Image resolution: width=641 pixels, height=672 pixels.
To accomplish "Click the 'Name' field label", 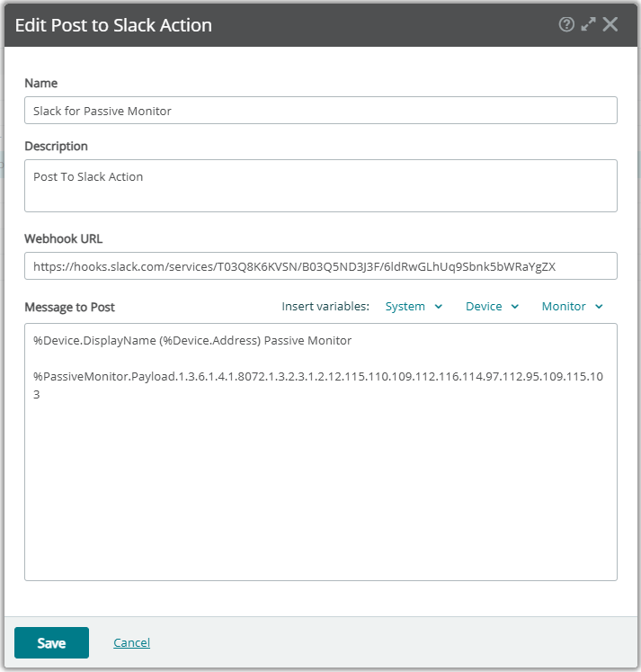I will (x=40, y=83).
